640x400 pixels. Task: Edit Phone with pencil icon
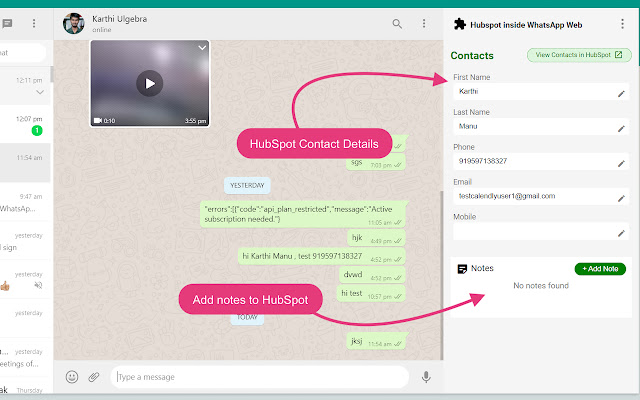tap(621, 164)
